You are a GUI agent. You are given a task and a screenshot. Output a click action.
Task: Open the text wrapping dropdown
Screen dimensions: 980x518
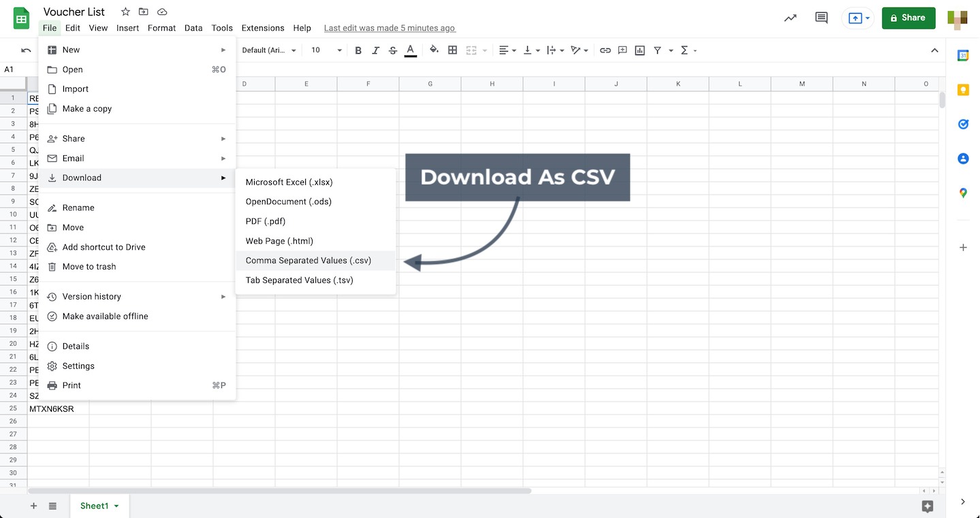pyautogui.click(x=555, y=50)
